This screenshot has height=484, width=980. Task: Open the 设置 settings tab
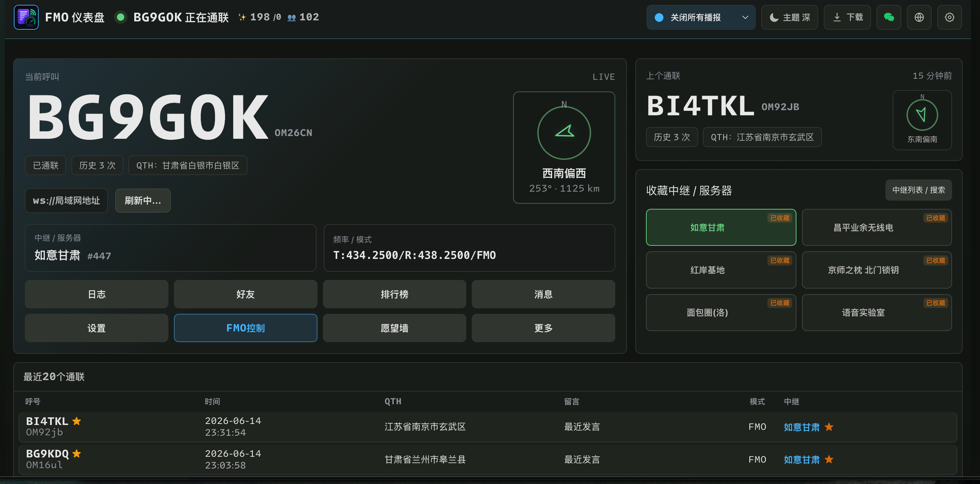(97, 328)
